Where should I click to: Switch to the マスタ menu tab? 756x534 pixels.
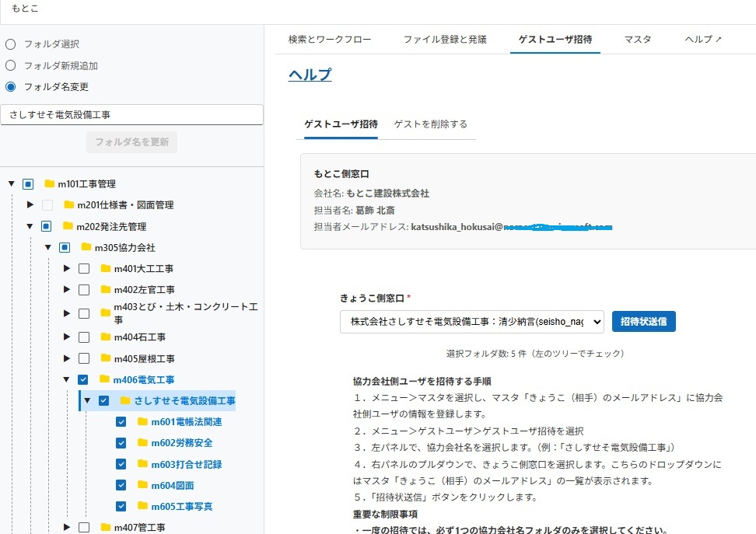tap(637, 40)
